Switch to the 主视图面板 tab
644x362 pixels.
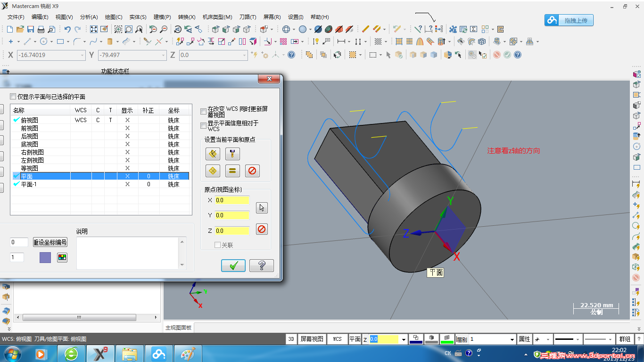tap(178, 328)
